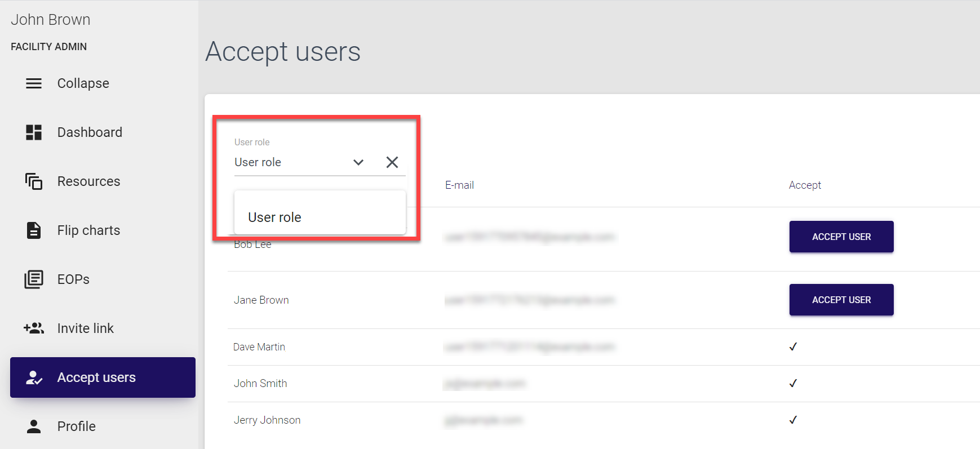Screen dimensions: 980x449
Task: Click the Accept column header
Action: click(805, 185)
